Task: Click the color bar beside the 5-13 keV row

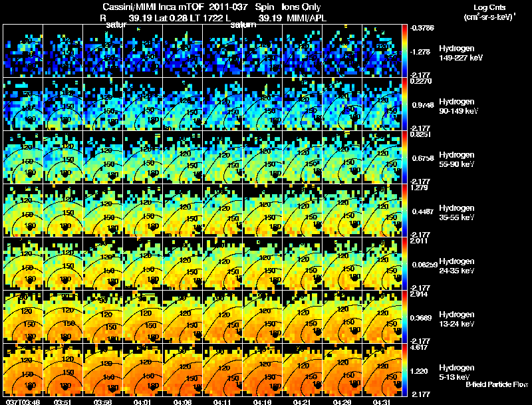Action: 404,370
